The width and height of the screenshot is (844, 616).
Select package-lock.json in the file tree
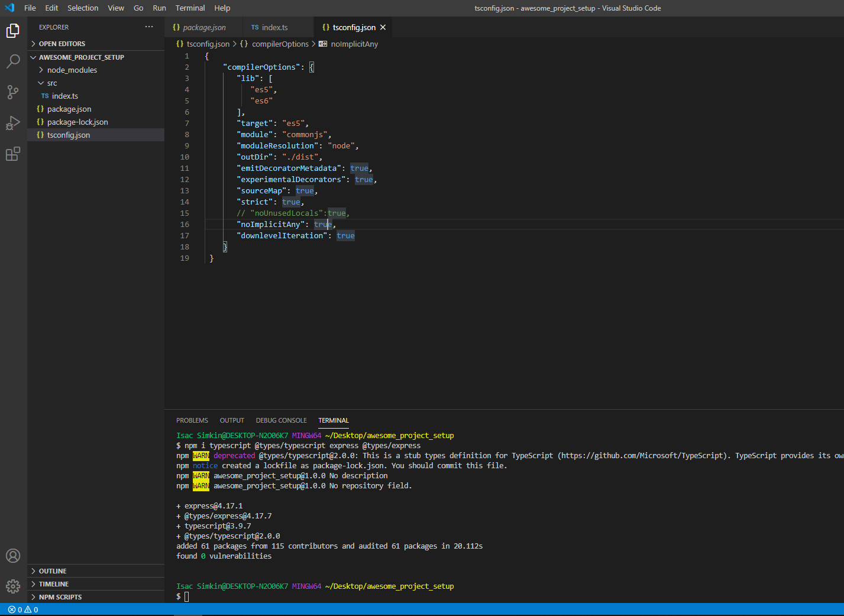coord(77,122)
